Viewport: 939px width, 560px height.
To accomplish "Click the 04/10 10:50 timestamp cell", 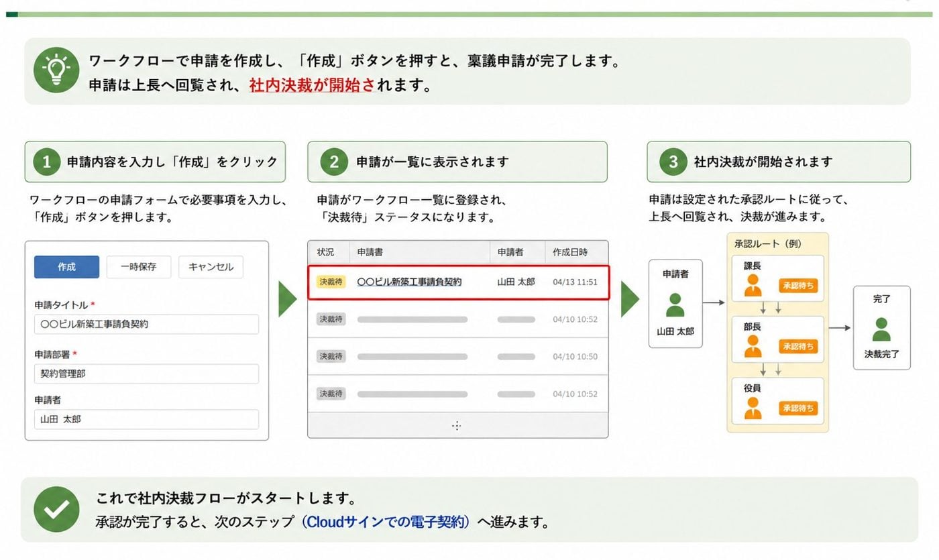I will coord(575,356).
